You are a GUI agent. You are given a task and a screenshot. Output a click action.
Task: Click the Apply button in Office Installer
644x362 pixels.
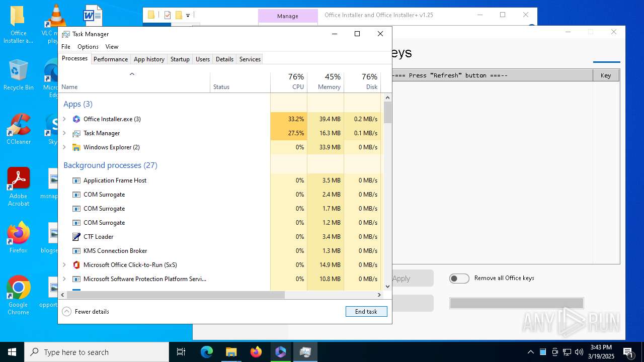(x=412, y=279)
